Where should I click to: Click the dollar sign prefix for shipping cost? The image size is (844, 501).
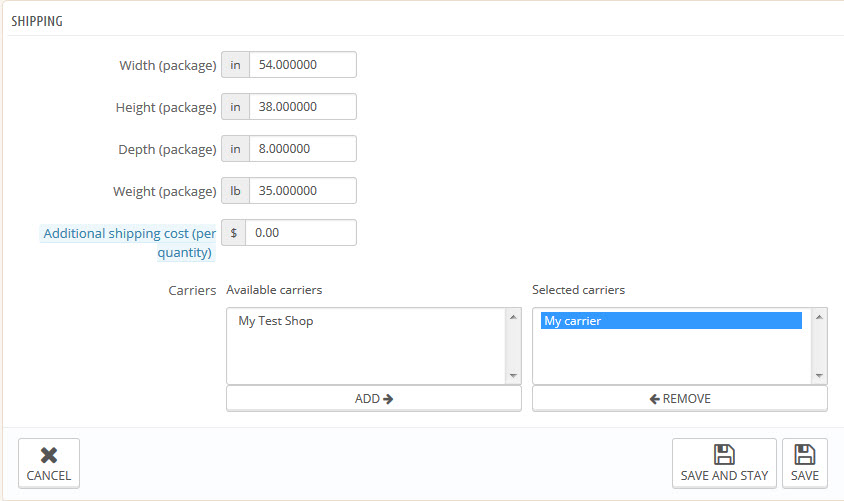[x=232, y=233]
